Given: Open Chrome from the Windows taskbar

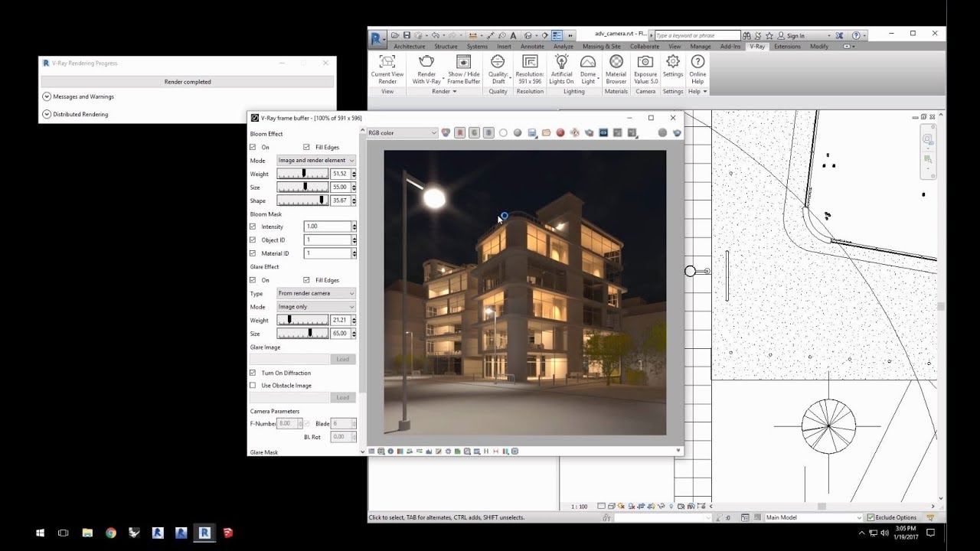Looking at the screenshot, I should [111, 533].
